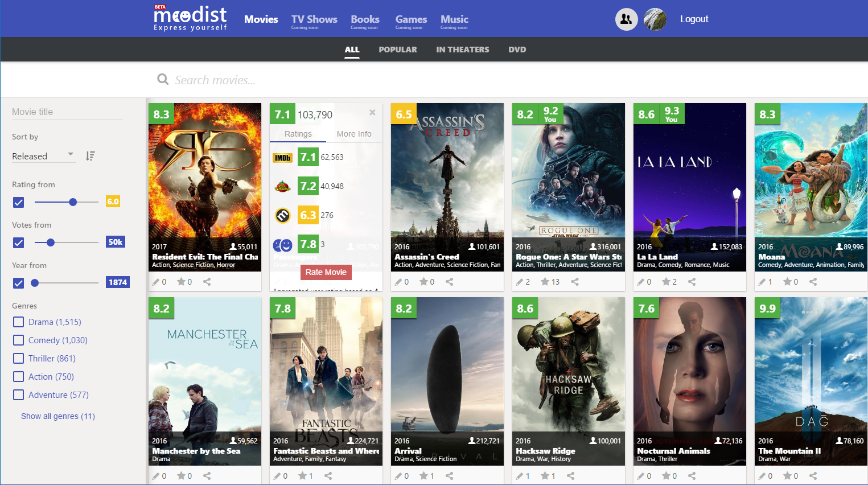The height and width of the screenshot is (485, 868).
Task: Go to Movies section in header
Action: (x=261, y=19)
